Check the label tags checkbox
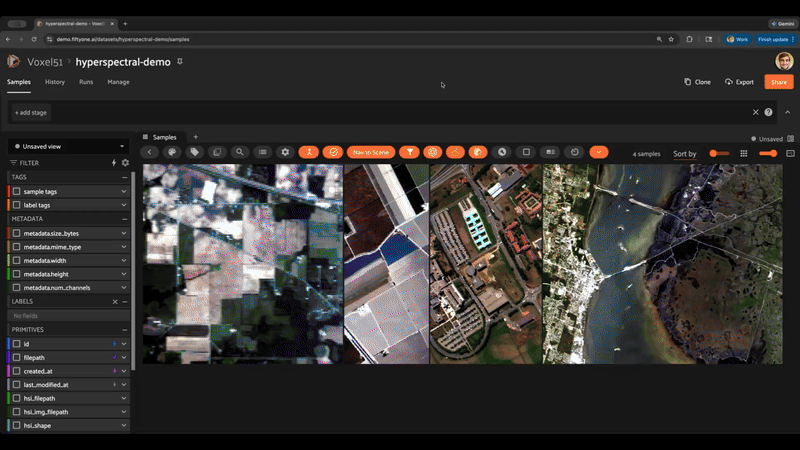The image size is (800, 450). (x=17, y=205)
